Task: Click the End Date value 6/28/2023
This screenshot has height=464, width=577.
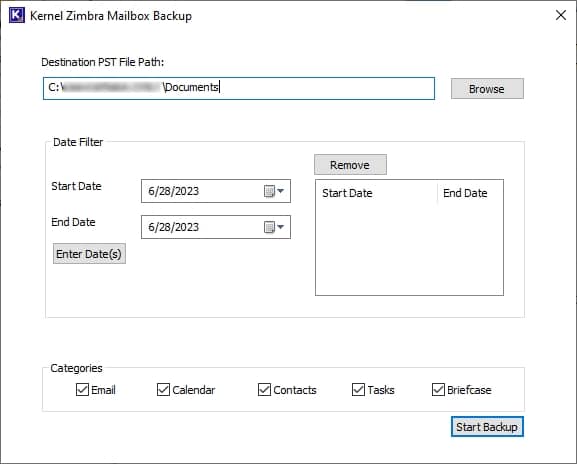Action: click(x=173, y=227)
